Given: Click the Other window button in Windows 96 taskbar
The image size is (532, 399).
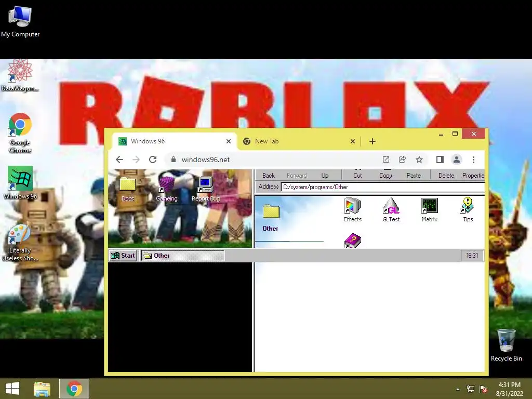Looking at the screenshot, I should click(x=183, y=256).
